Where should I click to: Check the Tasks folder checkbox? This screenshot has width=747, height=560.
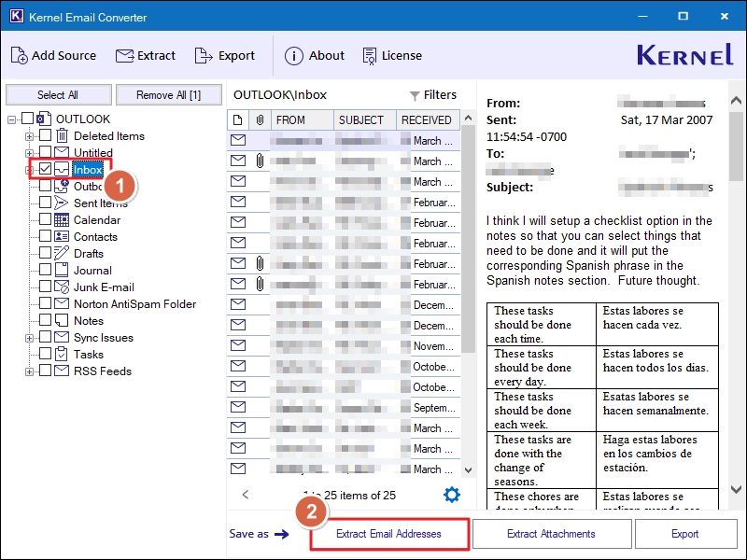[45, 354]
